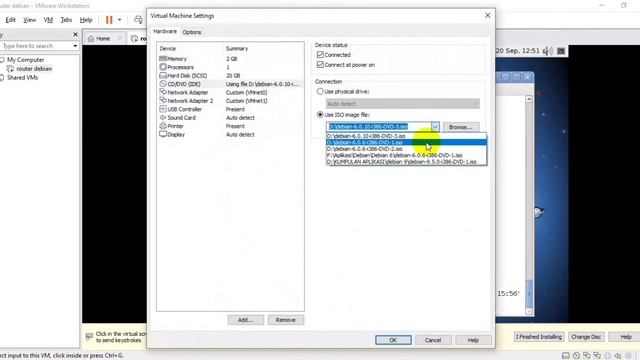The width and height of the screenshot is (640, 360).
Task: Open the VM menu
Action: click(48, 20)
